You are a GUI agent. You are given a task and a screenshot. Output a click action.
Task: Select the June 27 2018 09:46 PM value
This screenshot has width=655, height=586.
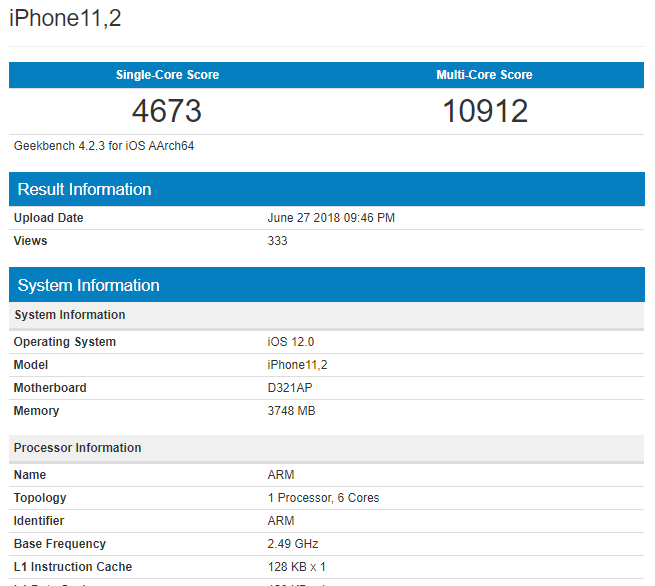coord(331,218)
